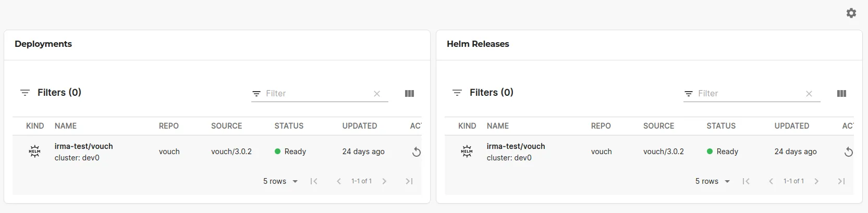Show columns chooser in Helm Releases table
This screenshot has height=213, width=868.
click(x=842, y=94)
